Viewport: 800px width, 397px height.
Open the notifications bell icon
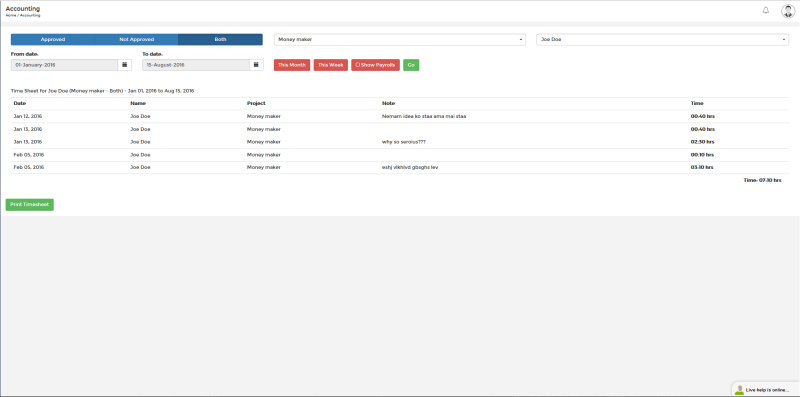765,10
